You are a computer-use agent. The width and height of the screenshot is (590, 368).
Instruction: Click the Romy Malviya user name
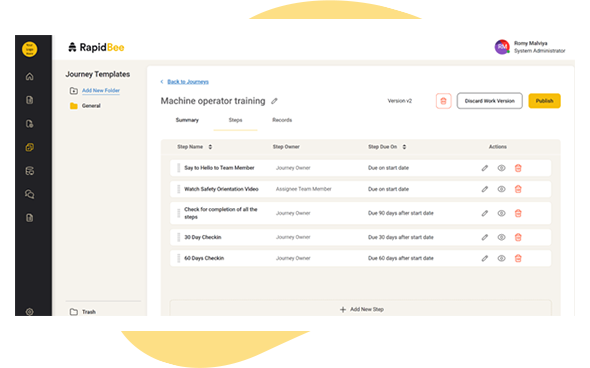[531, 43]
